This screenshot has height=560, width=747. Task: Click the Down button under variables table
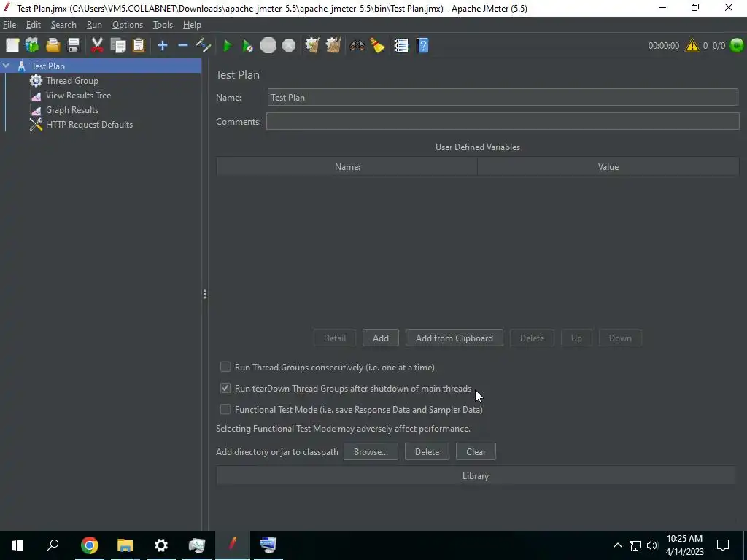pos(620,338)
